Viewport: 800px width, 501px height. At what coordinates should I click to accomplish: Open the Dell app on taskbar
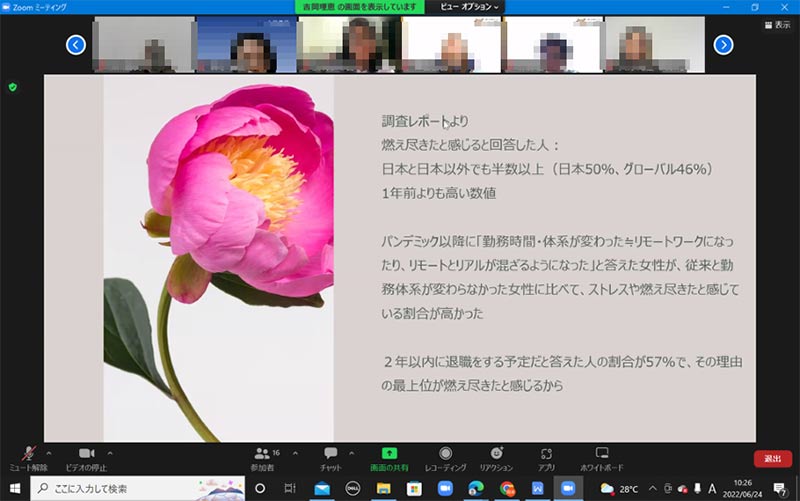click(x=353, y=489)
